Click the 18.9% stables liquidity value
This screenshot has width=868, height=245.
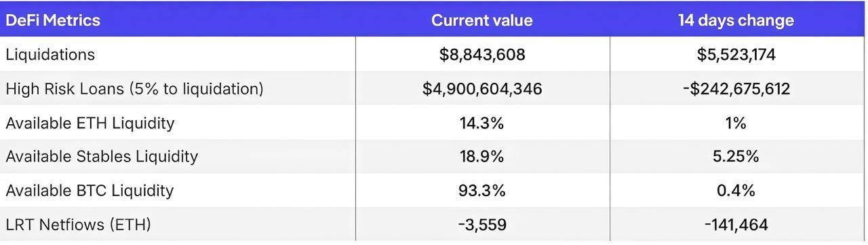(482, 157)
